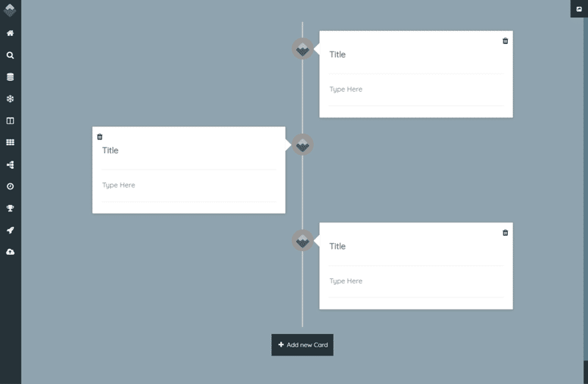This screenshot has width=588, height=384.
Task: Select the trophy icon
Action: tap(10, 208)
